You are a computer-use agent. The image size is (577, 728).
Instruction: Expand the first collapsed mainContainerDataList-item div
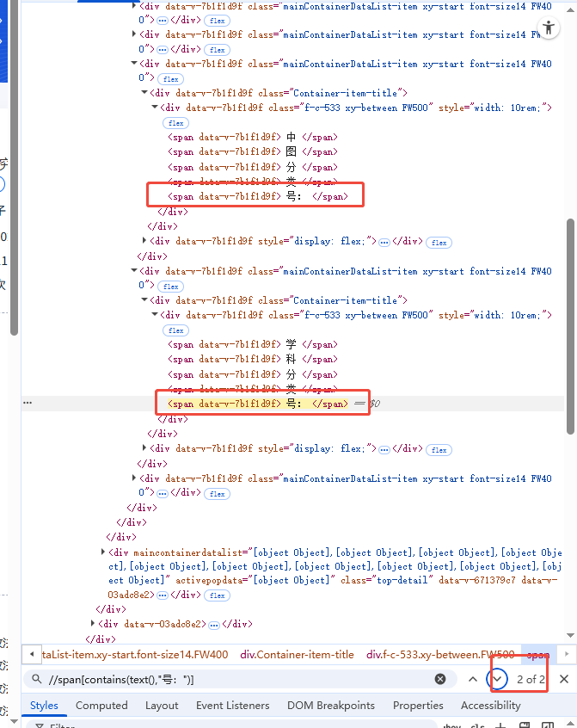(x=134, y=6)
